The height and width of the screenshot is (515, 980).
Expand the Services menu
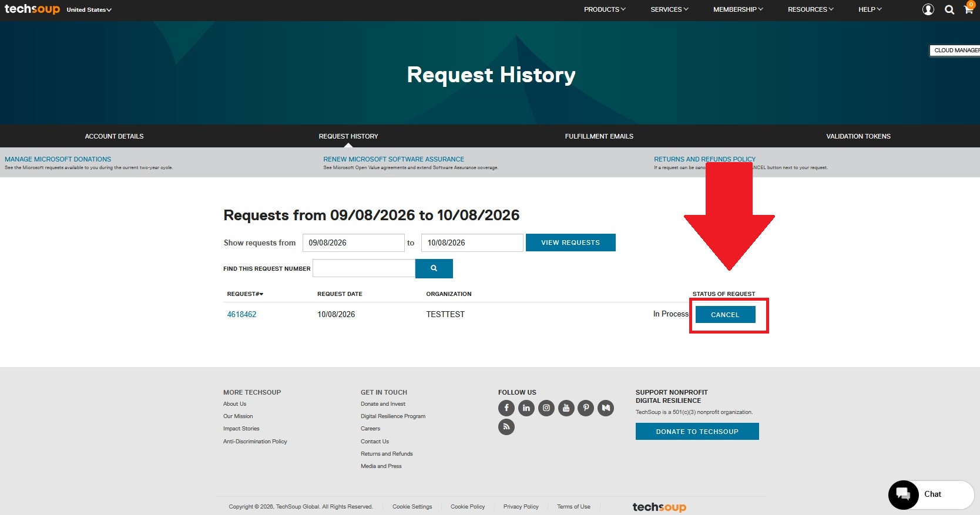[669, 9]
